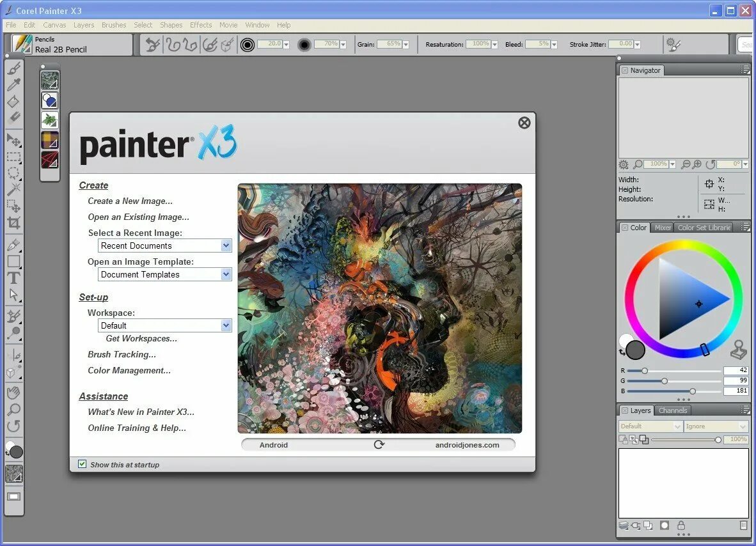Viewport: 756px width, 546px height.
Task: Select the Magic Wand tool
Action: 13,189
